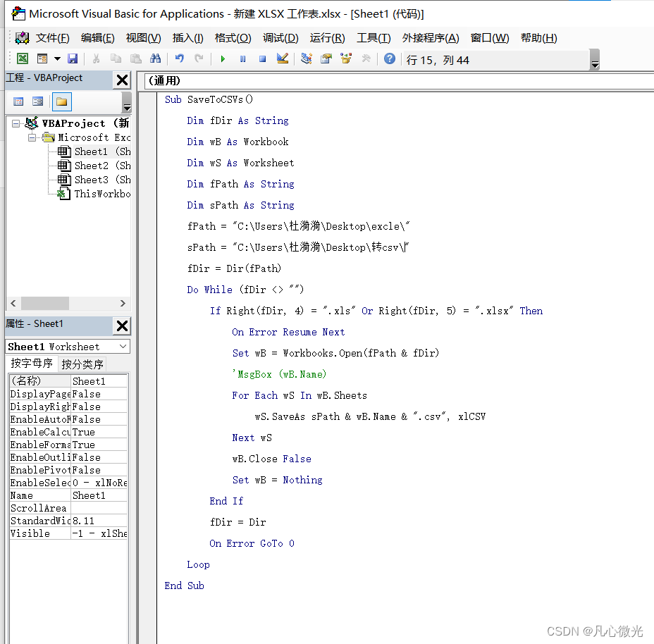Stop execution using the Reset icon

pos(261,59)
